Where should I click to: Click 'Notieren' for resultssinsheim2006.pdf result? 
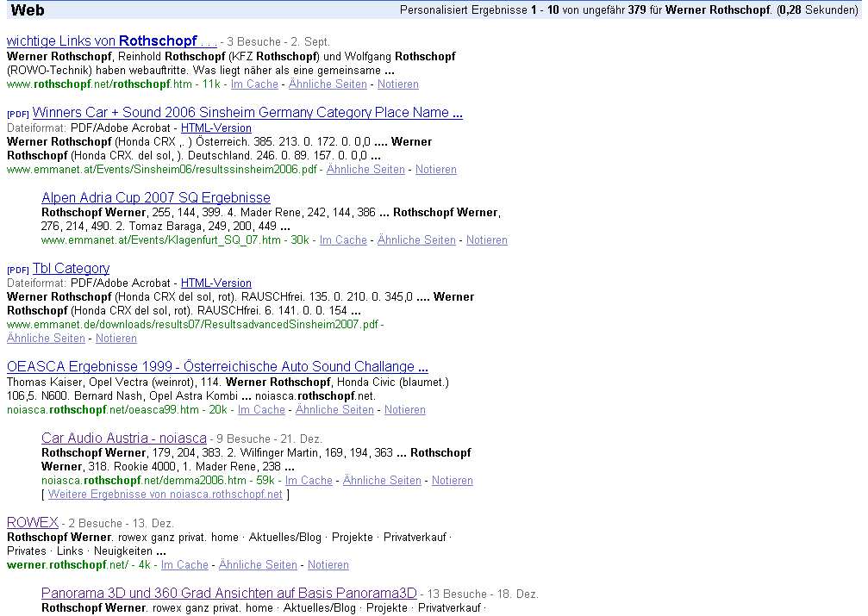coord(436,170)
